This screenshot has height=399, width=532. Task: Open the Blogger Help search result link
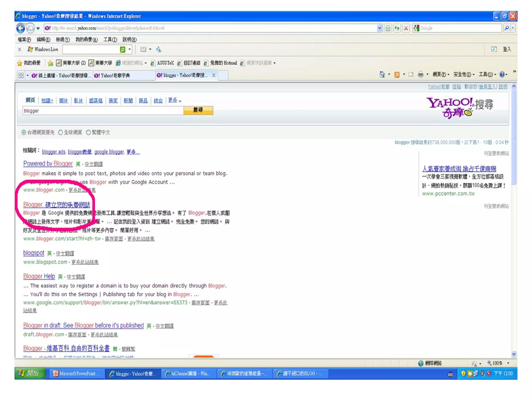click(x=39, y=276)
